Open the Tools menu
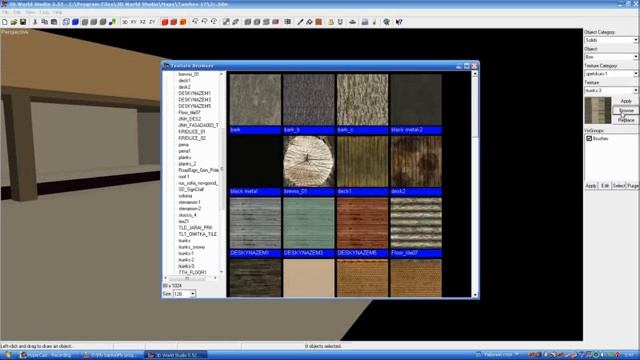 (44, 13)
